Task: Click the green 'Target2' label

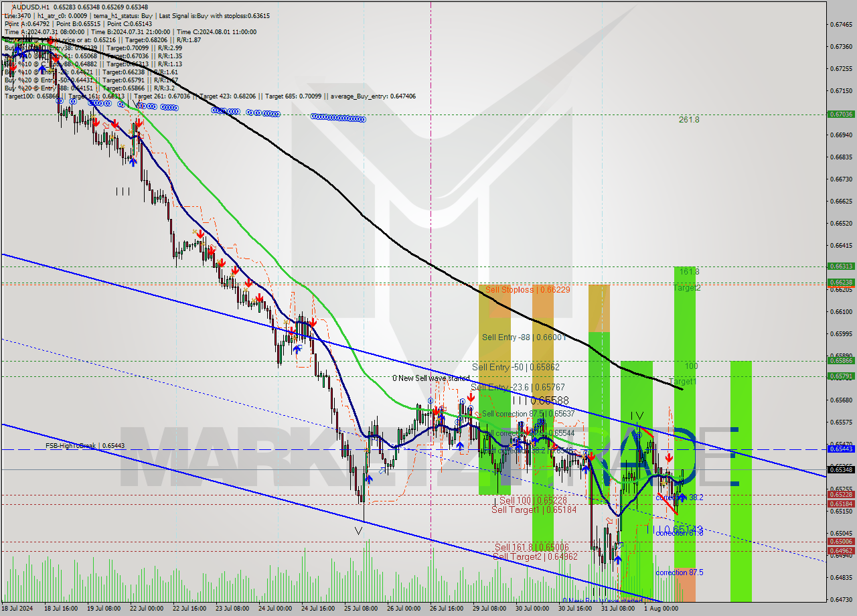Action: coord(687,288)
